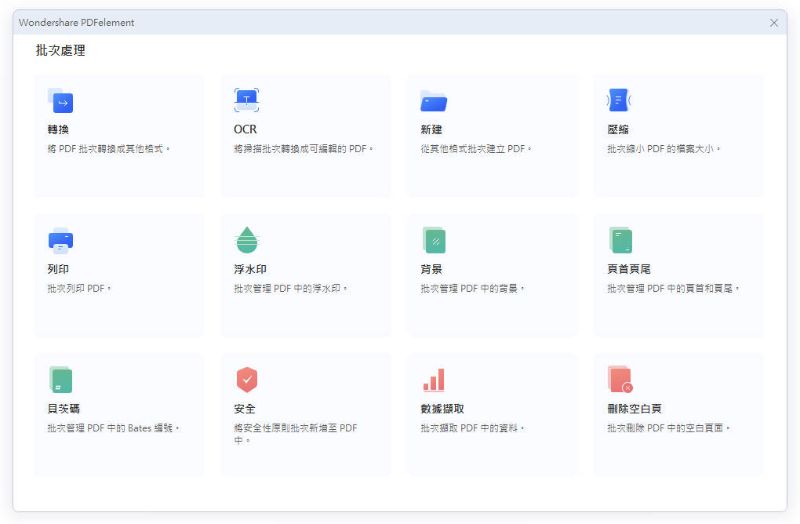Click the 背景 background icon
800x524 pixels.
[x=434, y=240]
